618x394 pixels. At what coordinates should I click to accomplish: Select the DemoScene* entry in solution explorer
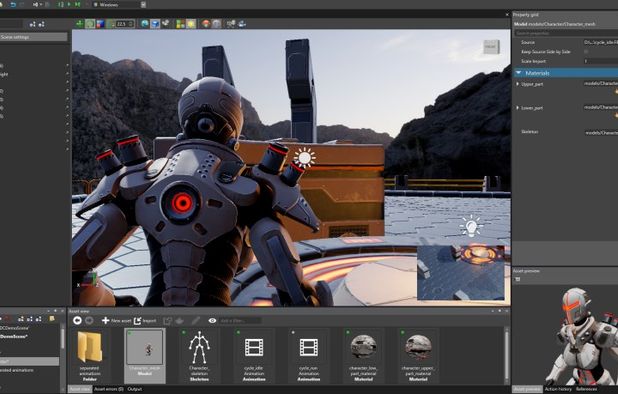tap(15, 336)
